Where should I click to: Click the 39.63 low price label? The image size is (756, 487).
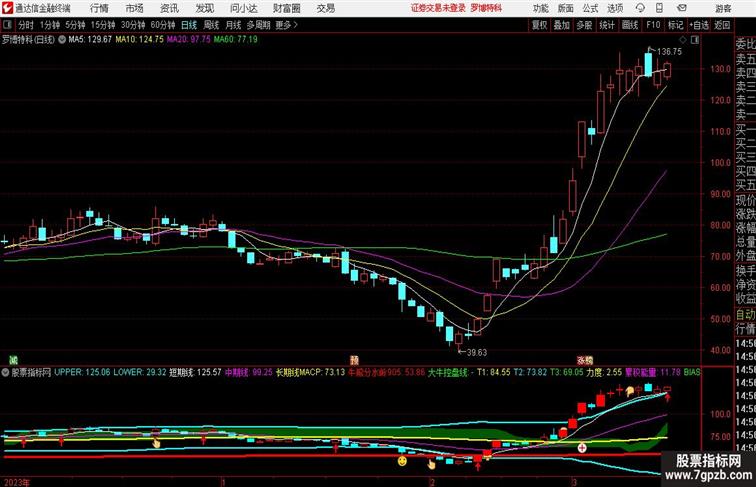(476, 352)
